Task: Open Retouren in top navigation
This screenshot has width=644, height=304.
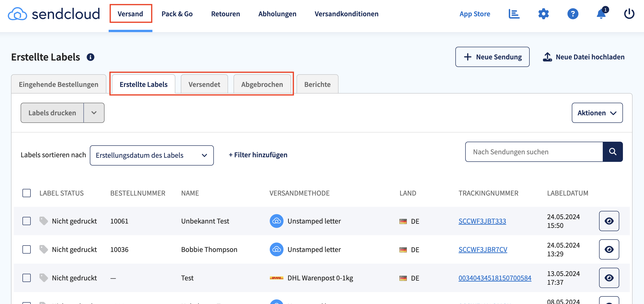Action: [225, 14]
